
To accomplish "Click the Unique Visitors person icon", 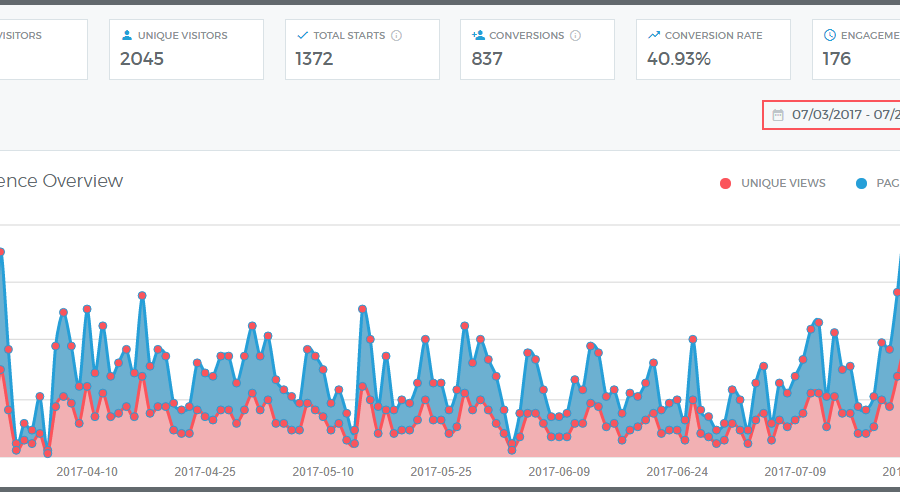I will (x=127, y=35).
